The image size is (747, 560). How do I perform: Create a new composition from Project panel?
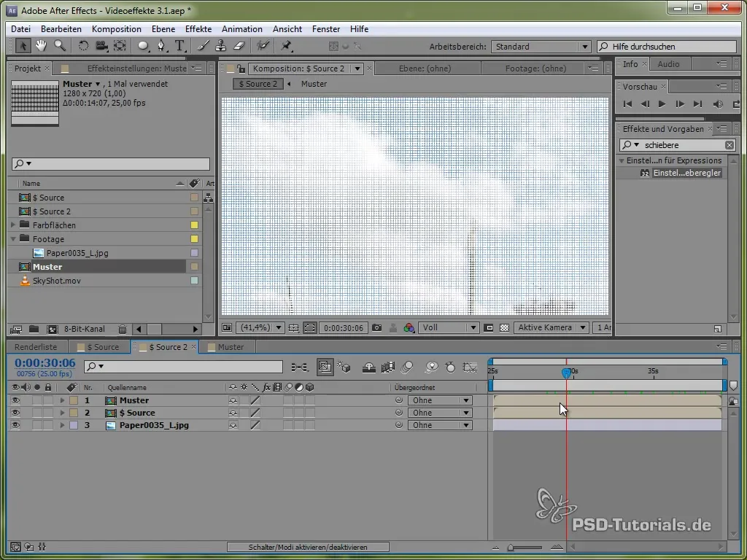53,329
